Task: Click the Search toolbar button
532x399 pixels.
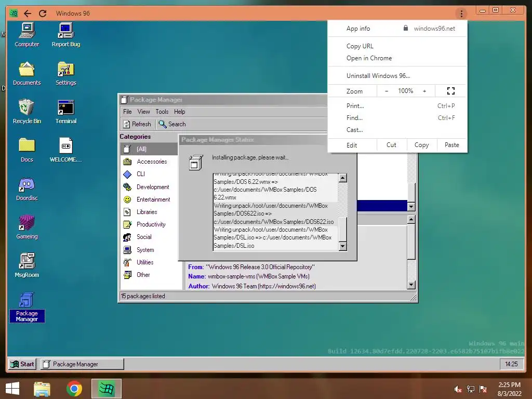Action: click(172, 124)
